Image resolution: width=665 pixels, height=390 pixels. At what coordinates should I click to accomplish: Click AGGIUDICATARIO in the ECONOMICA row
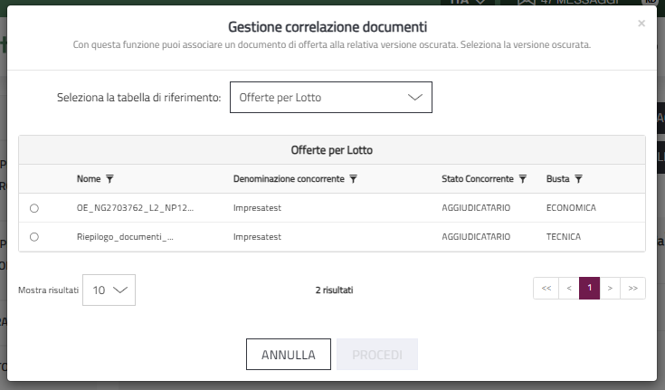476,208
